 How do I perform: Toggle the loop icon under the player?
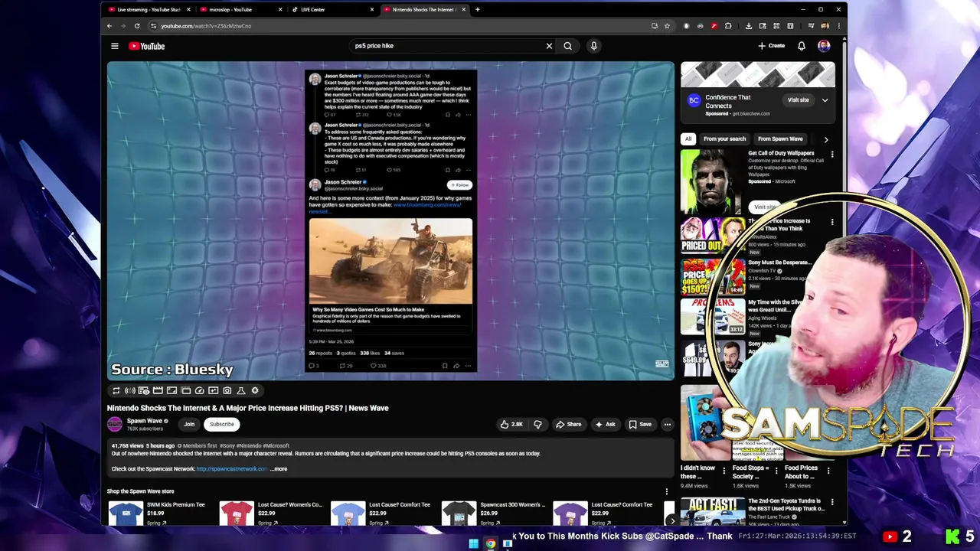(x=116, y=390)
